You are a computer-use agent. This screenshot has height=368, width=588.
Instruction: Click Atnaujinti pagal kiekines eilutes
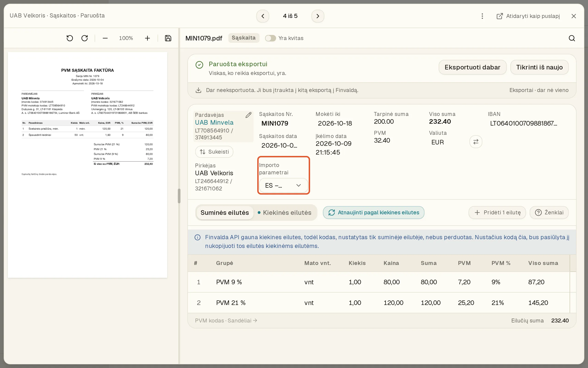tap(373, 213)
